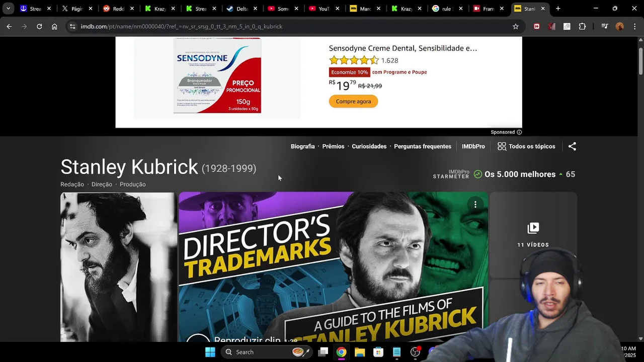Image resolution: width=644 pixels, height=362 pixels.
Task: Expand the Todos os tópicos menu
Action: (x=526, y=146)
